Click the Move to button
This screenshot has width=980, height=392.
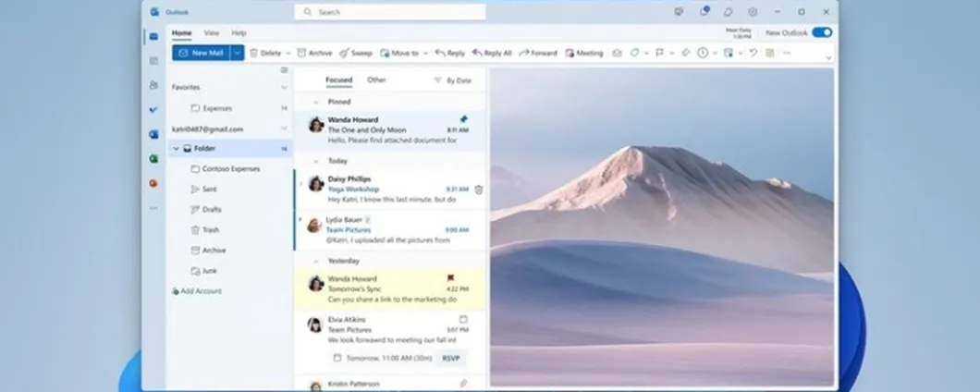[x=399, y=53]
